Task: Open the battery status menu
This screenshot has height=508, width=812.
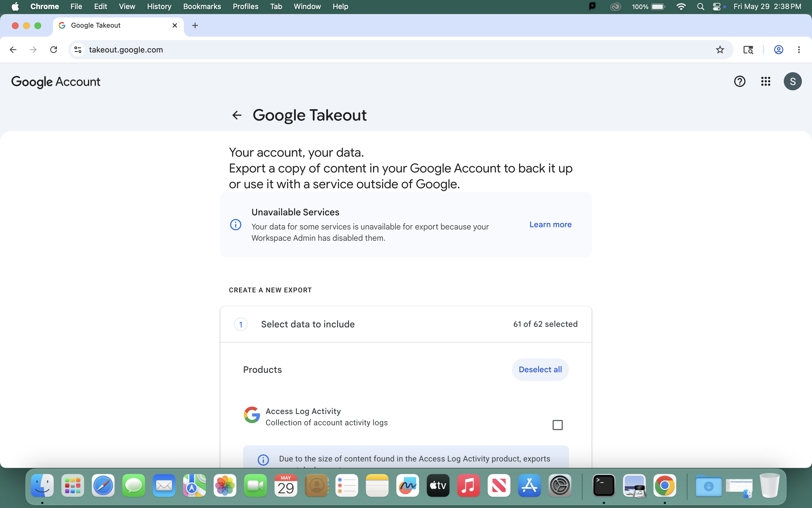Action: pyautogui.click(x=648, y=6)
